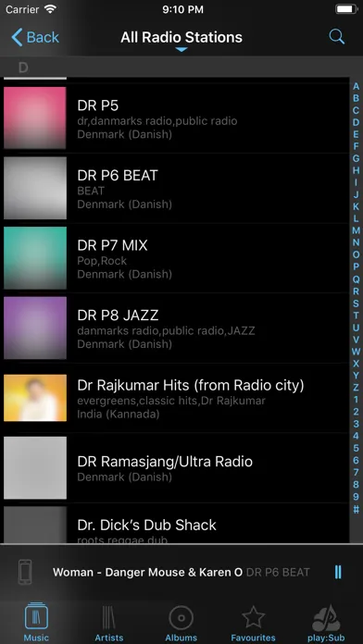The image size is (363, 644).
Task: Expand the All Radio Stations title dropdown
Action: [181, 41]
